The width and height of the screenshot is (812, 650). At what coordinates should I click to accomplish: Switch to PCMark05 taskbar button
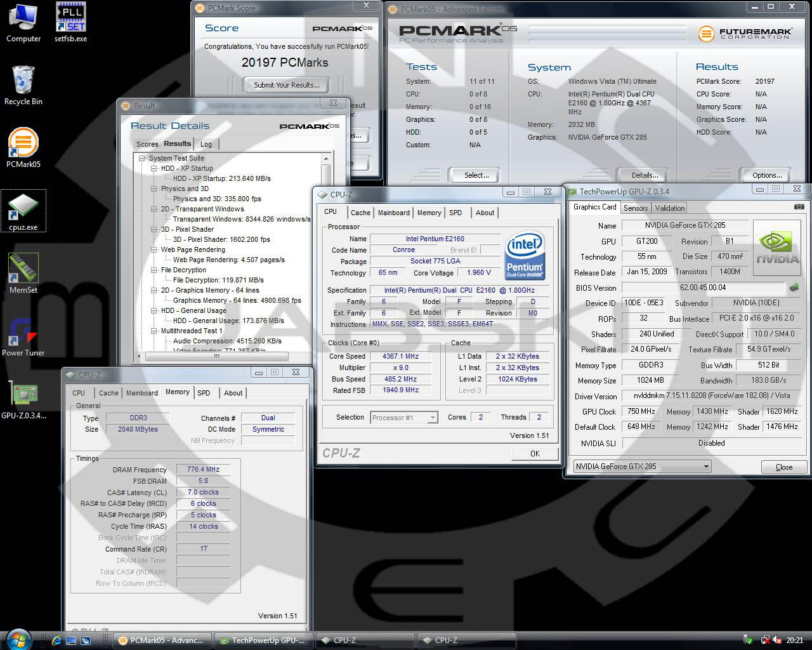pyautogui.click(x=162, y=640)
